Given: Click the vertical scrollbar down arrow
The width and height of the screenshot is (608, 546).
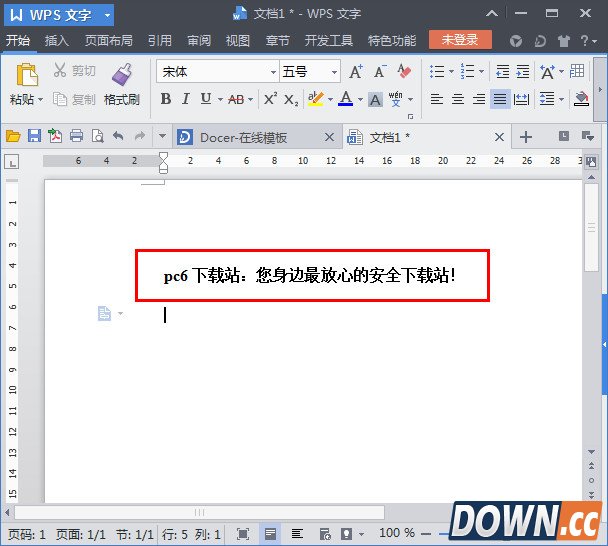Looking at the screenshot, I should tap(591, 452).
